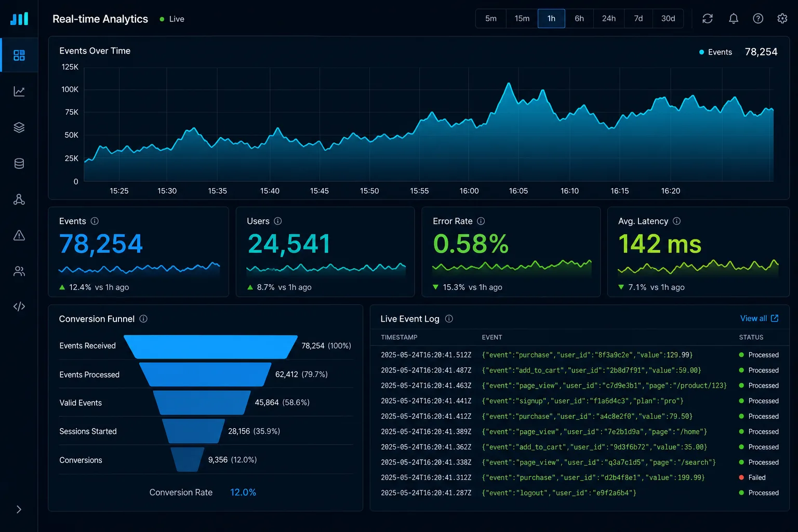Screen dimensions: 798x532
Task: Select the log row at 16:20:41.512Z
Action: (x=580, y=355)
